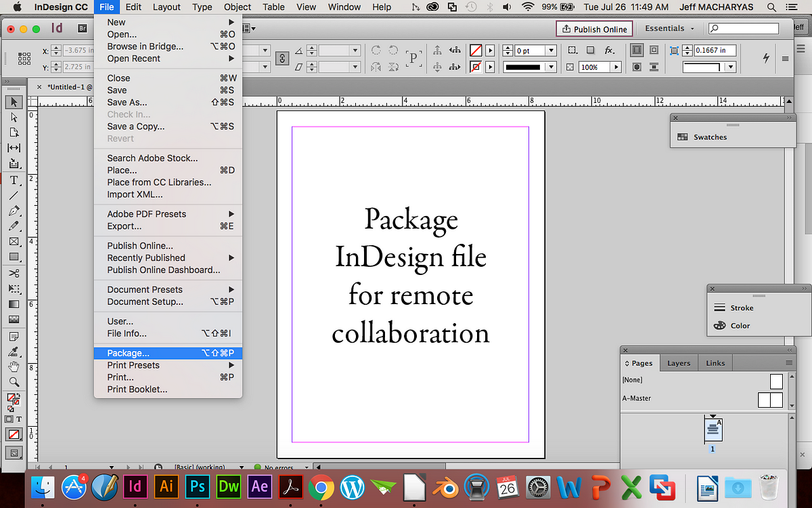Open Google Chrome from the Dock

tap(321, 486)
